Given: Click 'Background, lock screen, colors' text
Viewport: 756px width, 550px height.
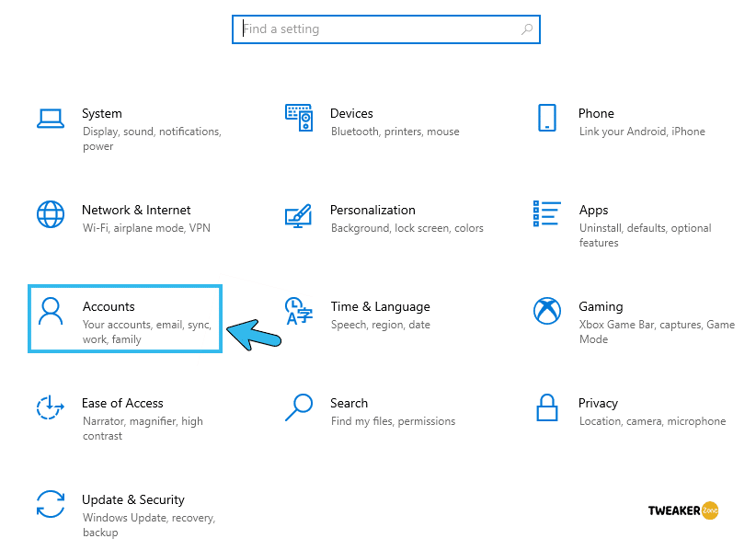Looking at the screenshot, I should coord(407,228).
